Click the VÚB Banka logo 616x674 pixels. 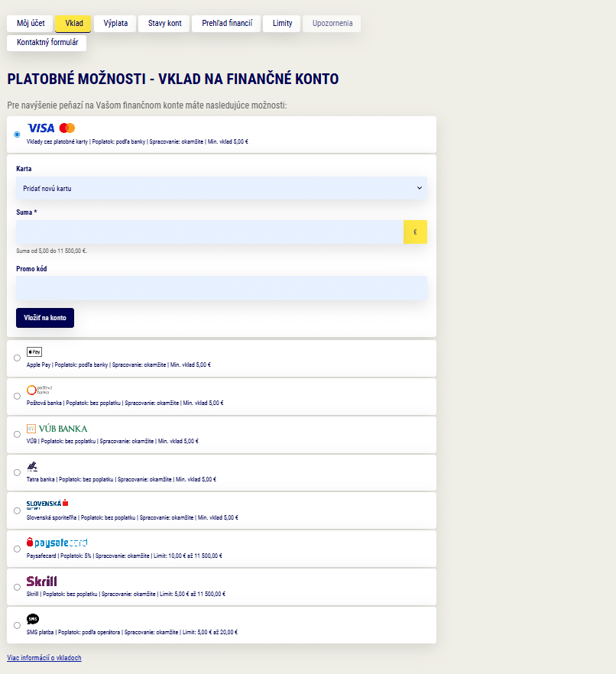[x=57, y=428]
